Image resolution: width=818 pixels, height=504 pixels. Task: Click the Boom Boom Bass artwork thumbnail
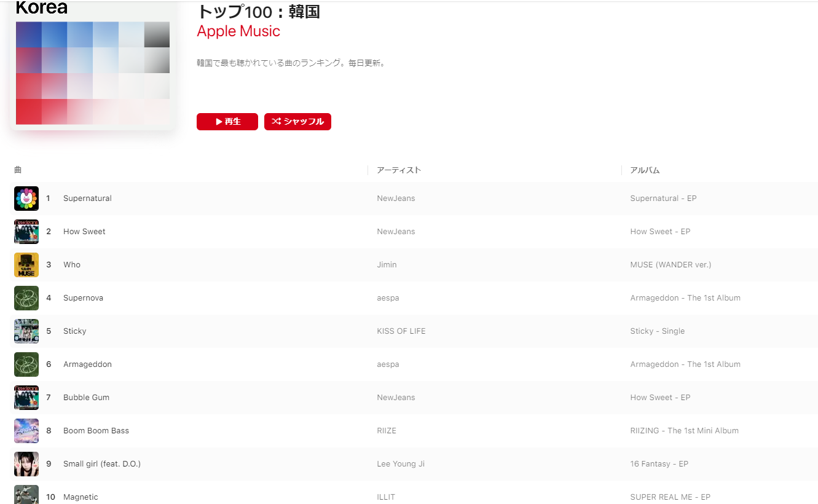[26, 431]
